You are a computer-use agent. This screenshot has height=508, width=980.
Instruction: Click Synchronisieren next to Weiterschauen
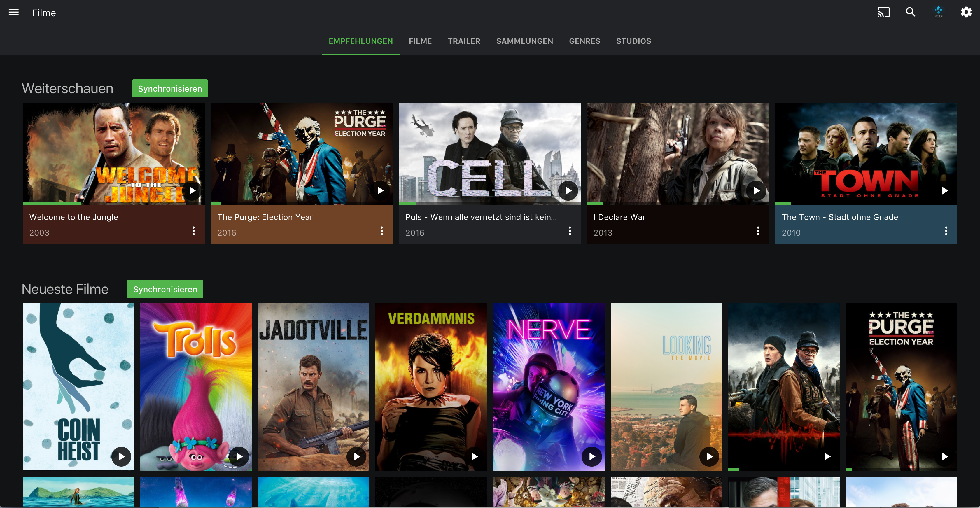pos(170,88)
